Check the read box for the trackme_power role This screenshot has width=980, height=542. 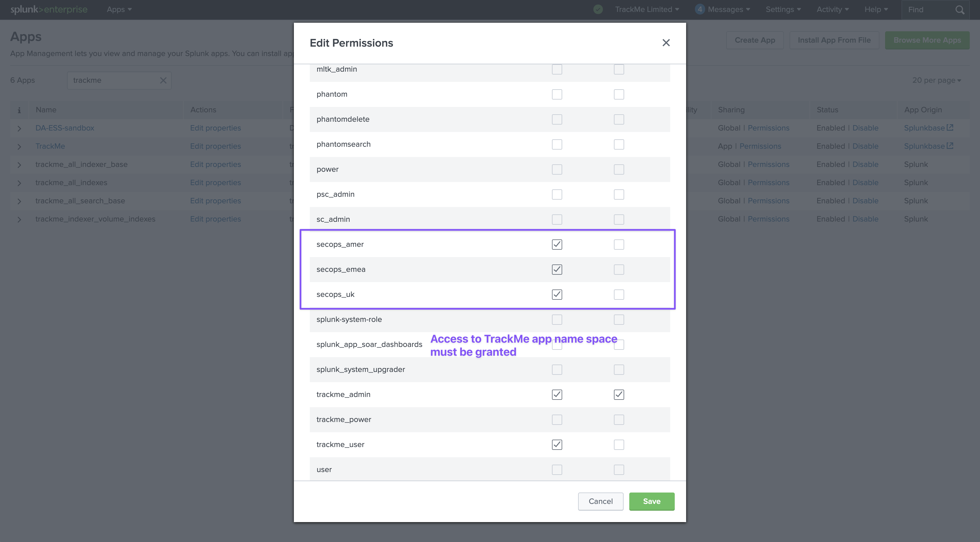557,420
